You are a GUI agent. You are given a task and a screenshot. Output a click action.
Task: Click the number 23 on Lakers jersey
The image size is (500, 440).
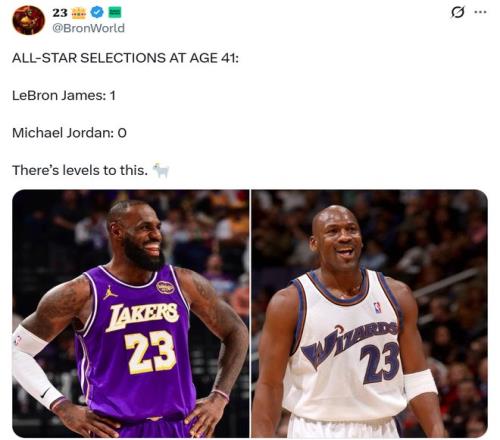click(x=150, y=352)
